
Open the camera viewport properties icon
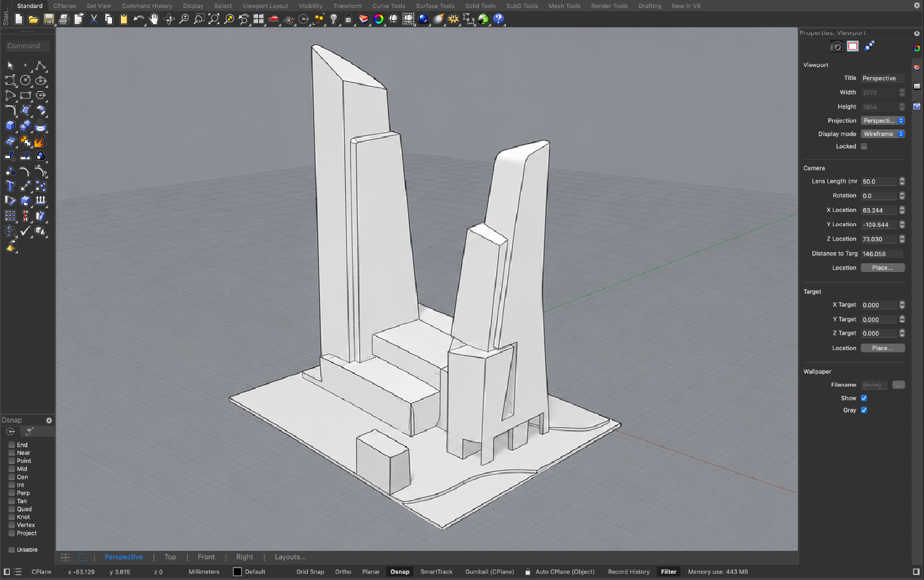pos(836,46)
